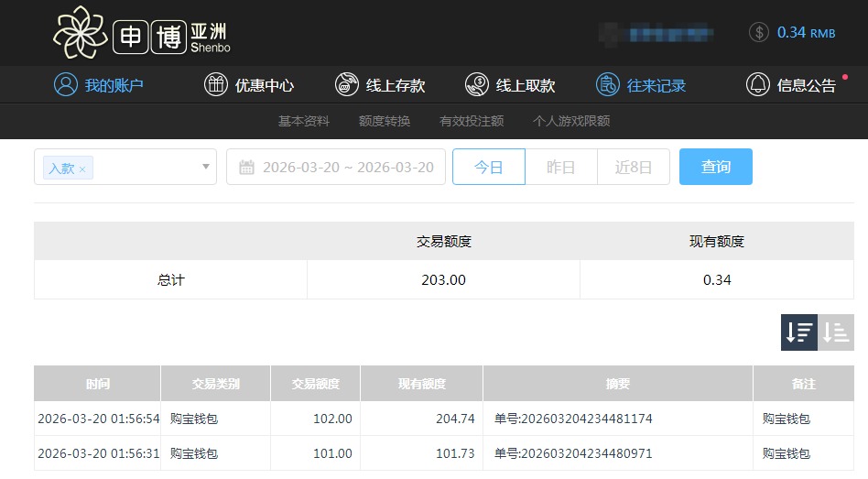Click the 线上存款 deposit icon
868x479 pixels.
pyautogui.click(x=347, y=85)
